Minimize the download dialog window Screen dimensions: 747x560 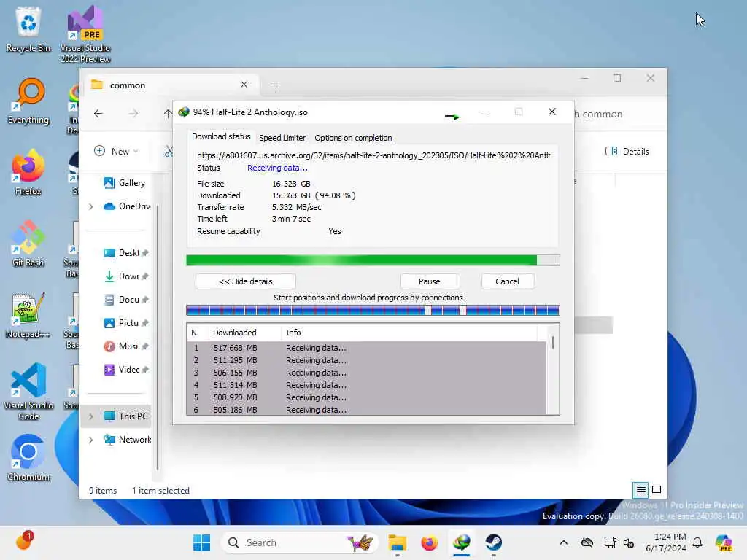485,112
